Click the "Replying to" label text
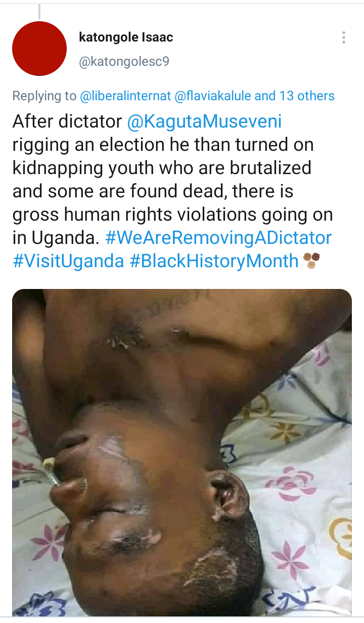This screenshot has width=364, height=623. (44, 96)
